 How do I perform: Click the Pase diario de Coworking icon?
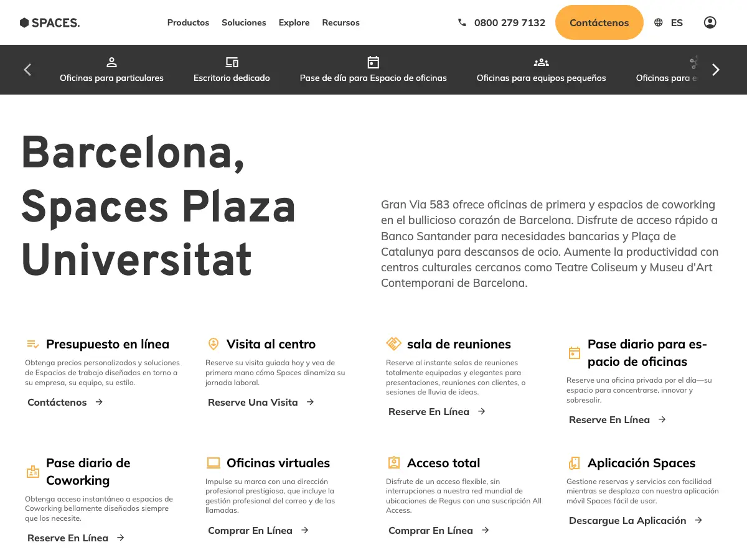[33, 472]
